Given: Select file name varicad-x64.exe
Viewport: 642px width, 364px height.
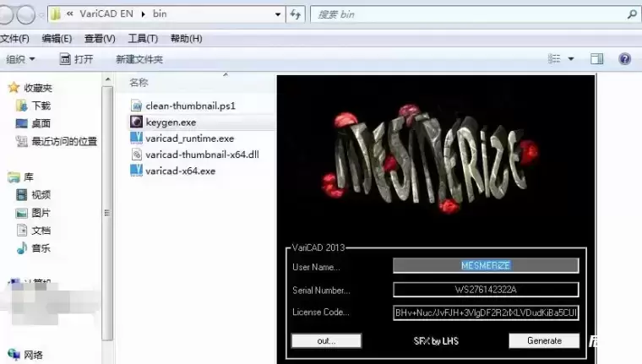Looking at the screenshot, I should 181,171.
